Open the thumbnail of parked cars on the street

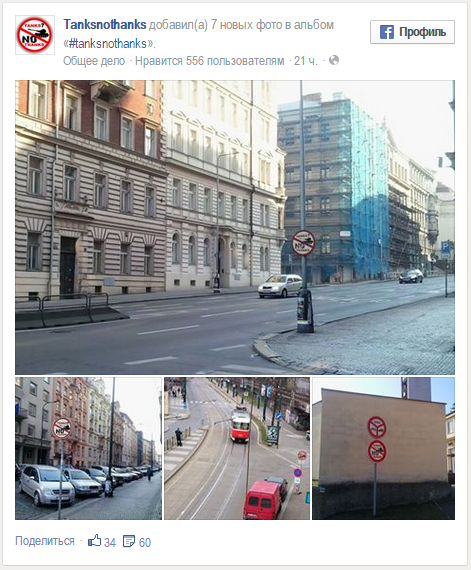88,448
